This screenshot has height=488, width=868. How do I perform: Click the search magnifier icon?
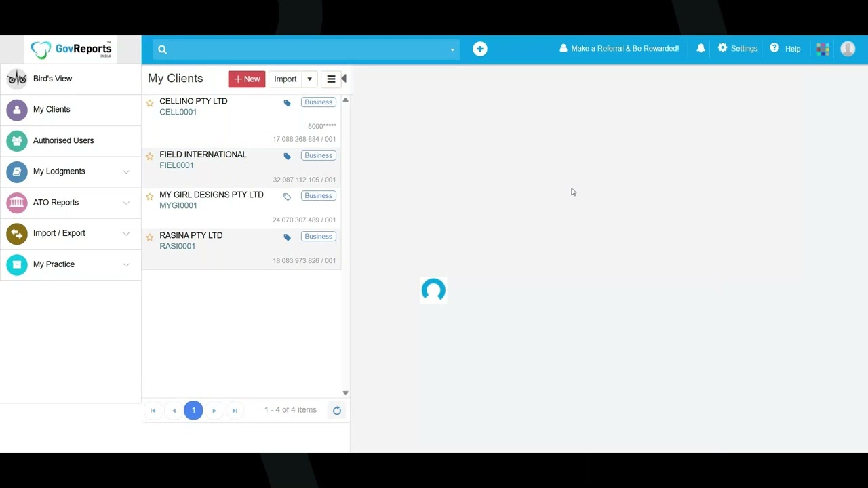coord(162,49)
